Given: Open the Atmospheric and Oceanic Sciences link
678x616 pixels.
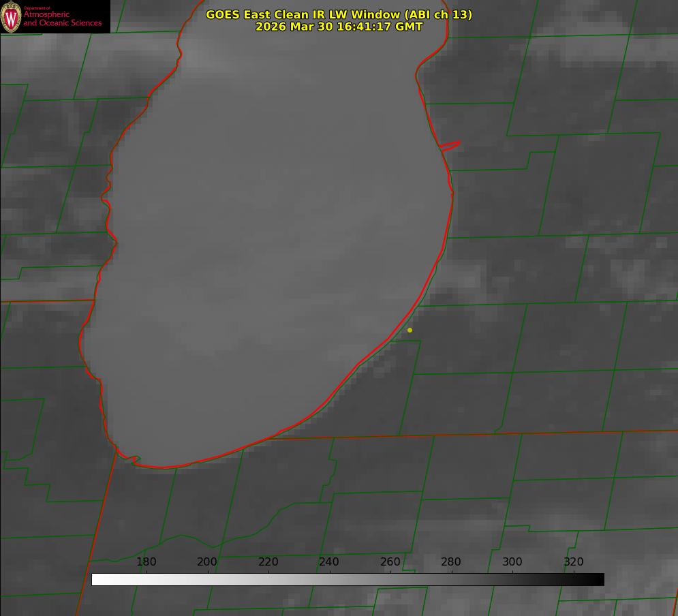Looking at the screenshot, I should pos(62,18).
